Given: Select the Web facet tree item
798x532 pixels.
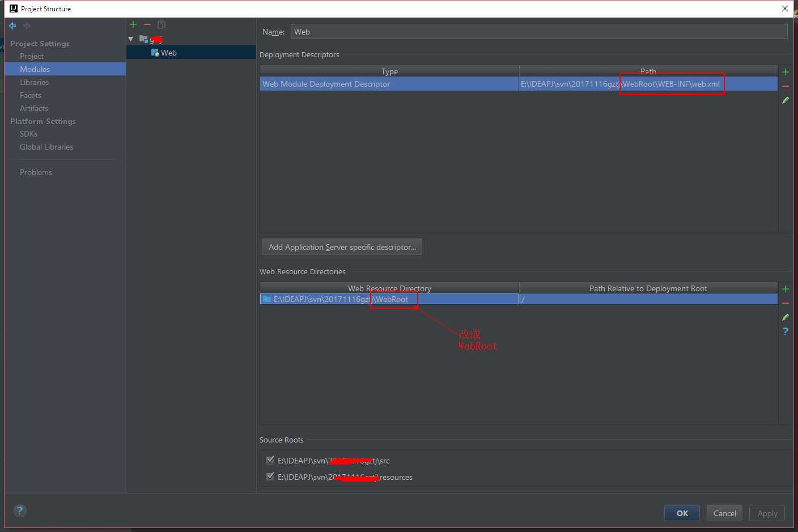Looking at the screenshot, I should 164,53.
